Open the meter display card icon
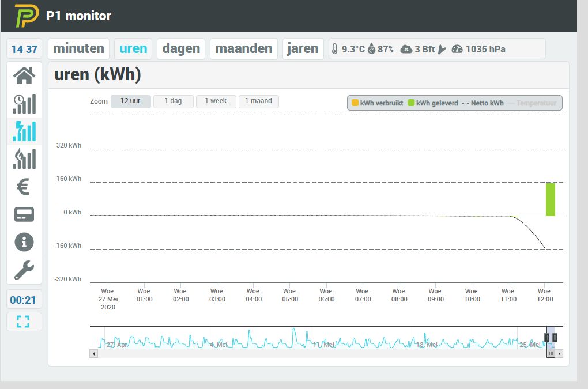 tap(24, 214)
